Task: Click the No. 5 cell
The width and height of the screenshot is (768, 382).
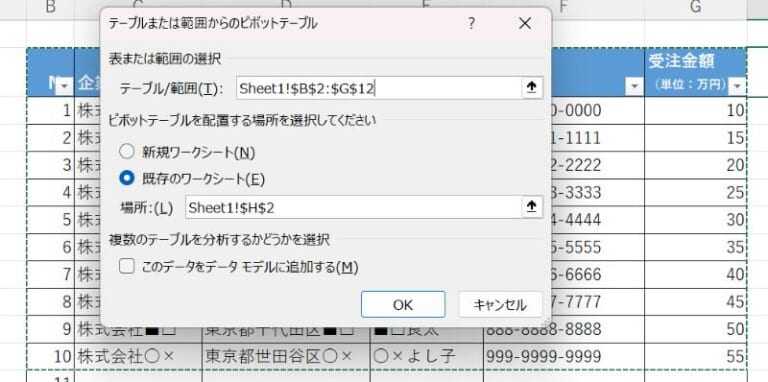Action: [50, 219]
